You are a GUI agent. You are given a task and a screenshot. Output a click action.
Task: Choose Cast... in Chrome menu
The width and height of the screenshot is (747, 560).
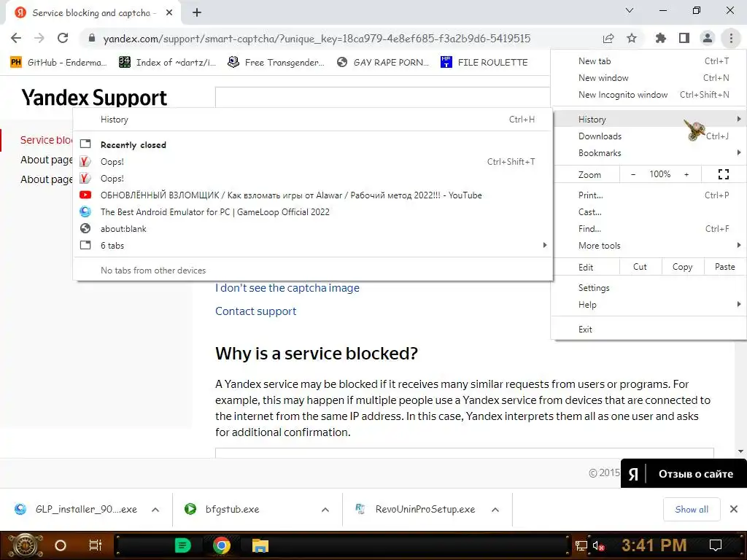tap(649, 212)
